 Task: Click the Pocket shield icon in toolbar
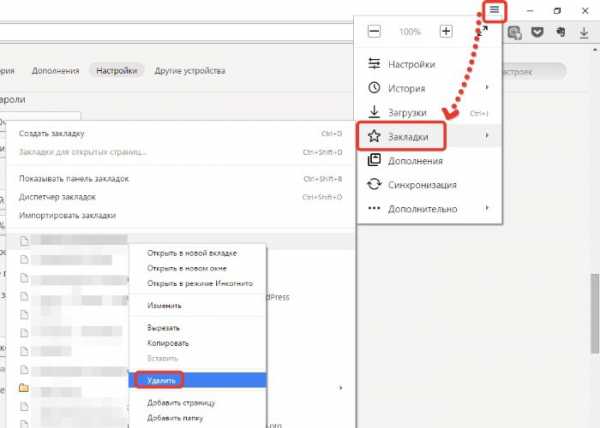coord(538,33)
